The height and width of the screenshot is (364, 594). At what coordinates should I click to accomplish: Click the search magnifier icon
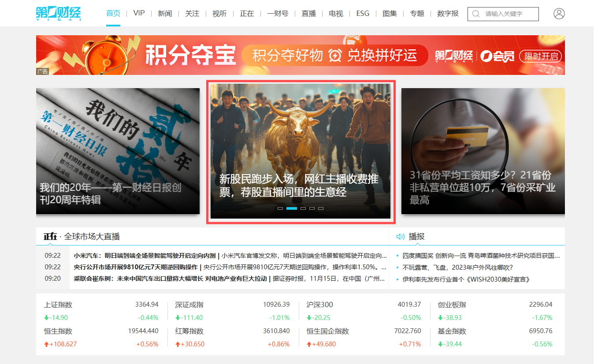[x=476, y=14]
